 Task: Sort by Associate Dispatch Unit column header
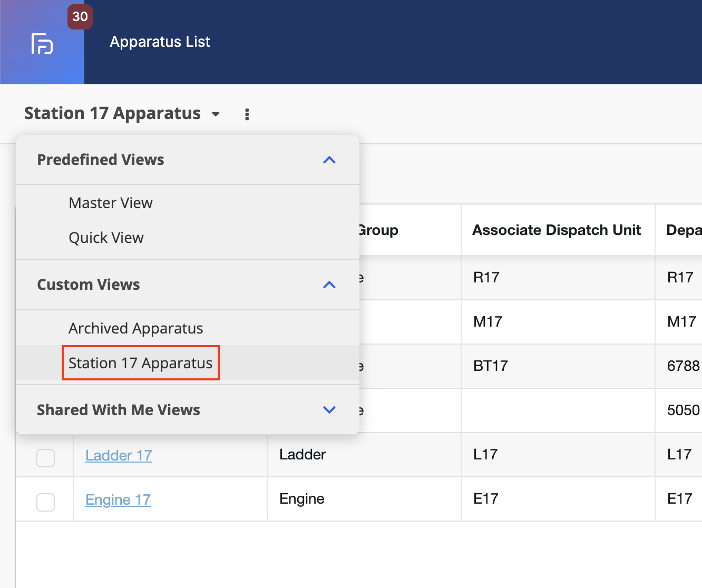tap(557, 230)
